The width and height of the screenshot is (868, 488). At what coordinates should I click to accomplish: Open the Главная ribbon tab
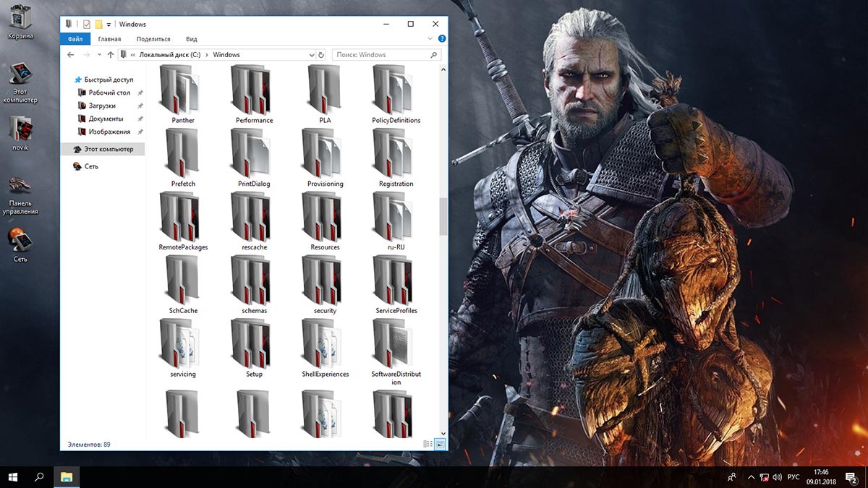click(x=109, y=39)
